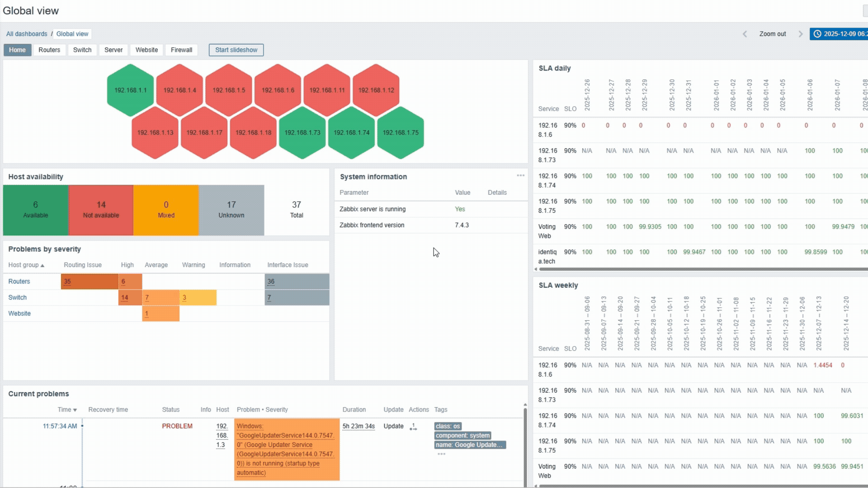Click the 192.168.1.73 green hexagon
This screenshot has width=868, height=488.
(x=302, y=133)
